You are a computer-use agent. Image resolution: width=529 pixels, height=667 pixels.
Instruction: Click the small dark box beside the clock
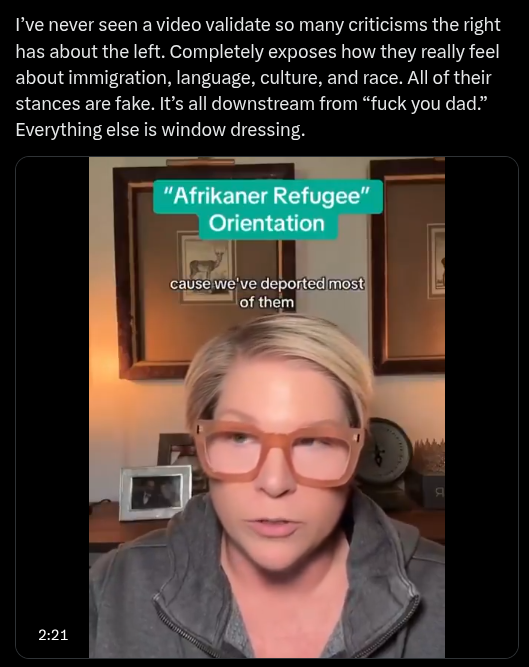coord(432,491)
